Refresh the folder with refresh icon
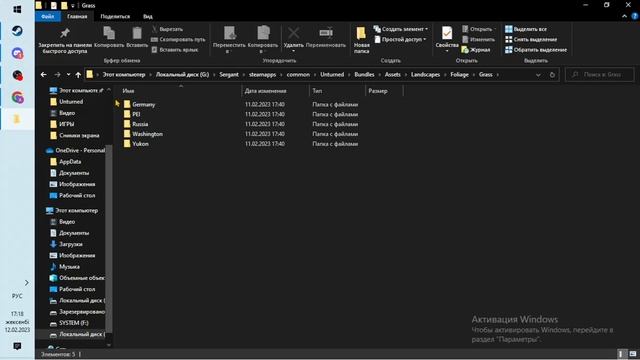 [x=552, y=75]
